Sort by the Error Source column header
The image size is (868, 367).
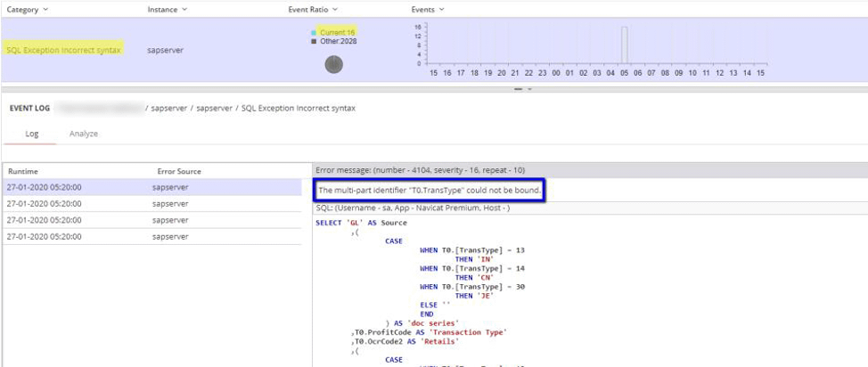click(x=179, y=171)
